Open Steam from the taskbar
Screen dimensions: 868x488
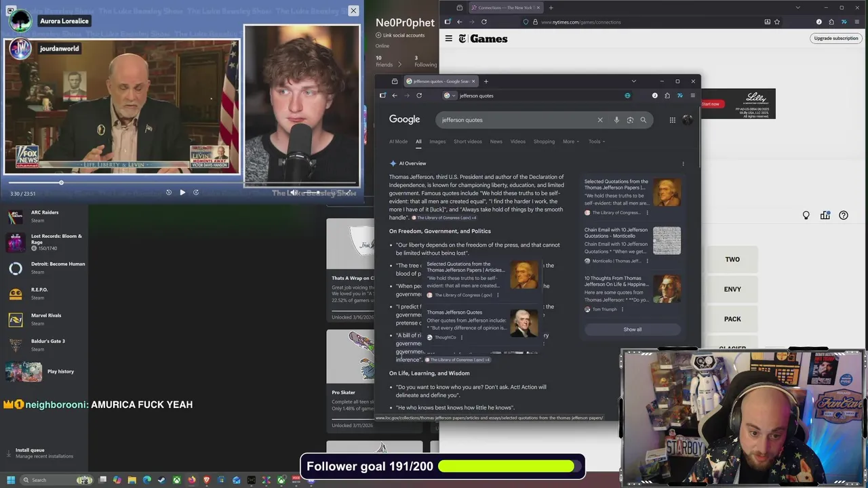point(161,480)
